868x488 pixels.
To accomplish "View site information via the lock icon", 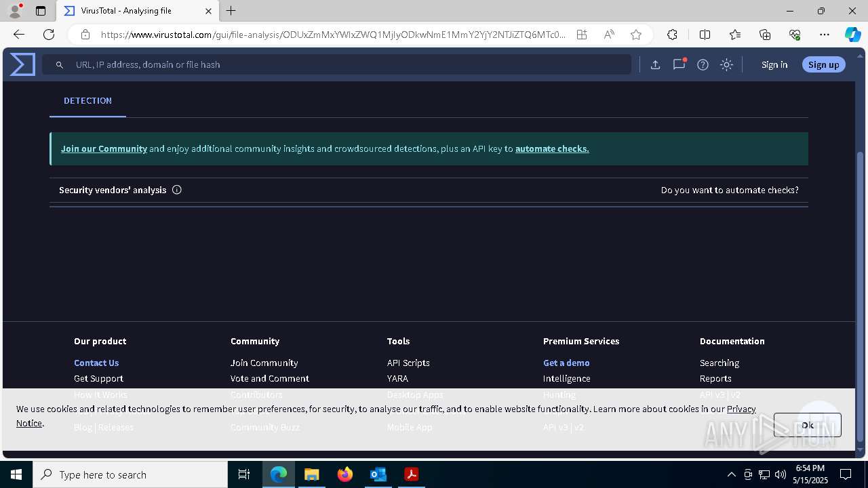I will pos(85,35).
